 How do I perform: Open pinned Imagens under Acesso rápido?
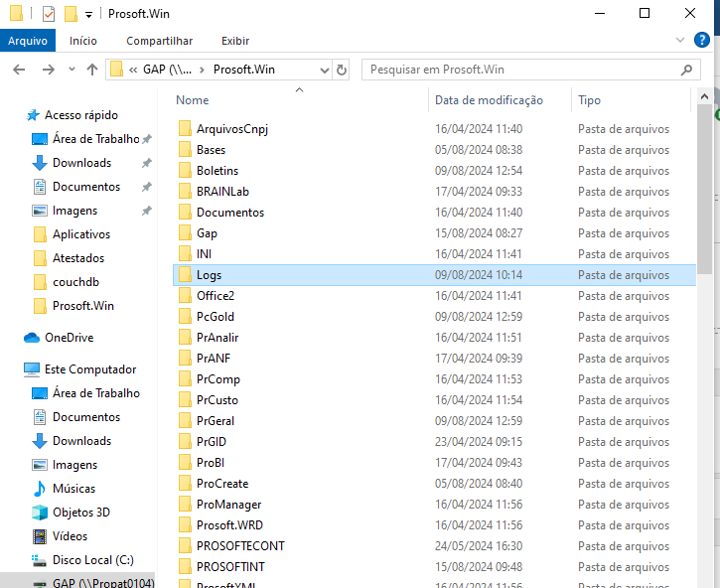[74, 211]
